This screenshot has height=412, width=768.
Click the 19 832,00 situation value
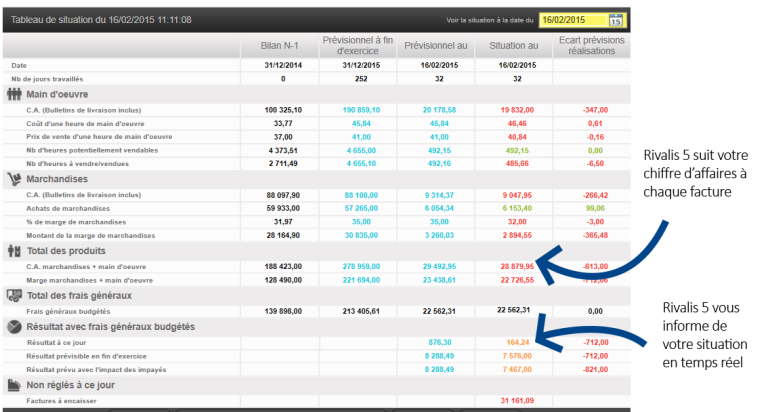517,110
